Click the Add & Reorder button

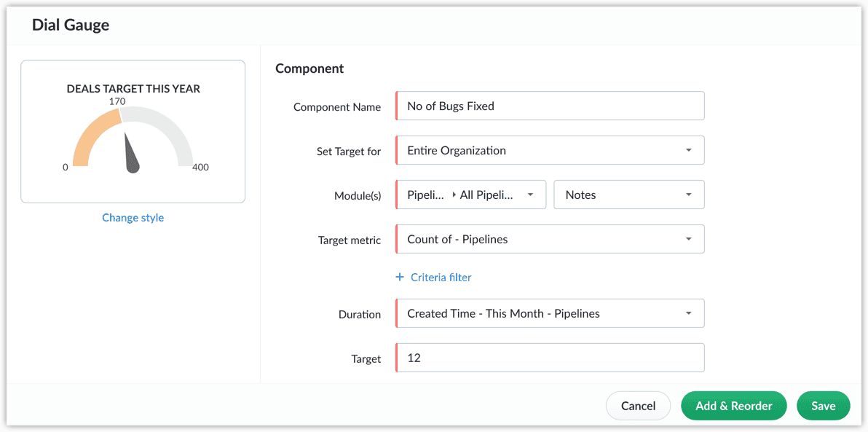pos(733,406)
